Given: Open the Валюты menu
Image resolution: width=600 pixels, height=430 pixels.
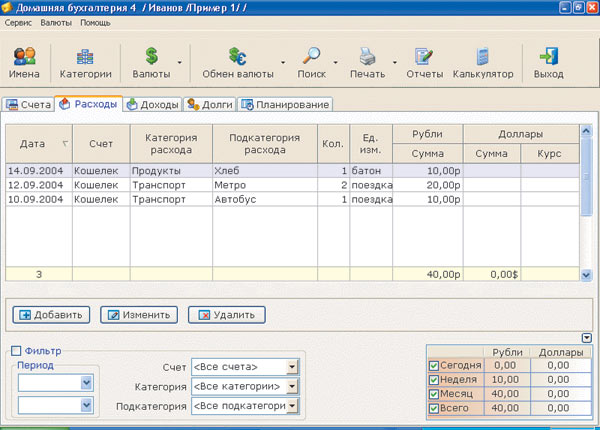Looking at the screenshot, I should pos(56,23).
